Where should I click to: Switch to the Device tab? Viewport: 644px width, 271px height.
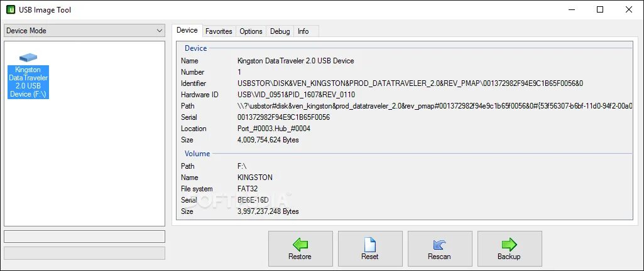pos(187,30)
